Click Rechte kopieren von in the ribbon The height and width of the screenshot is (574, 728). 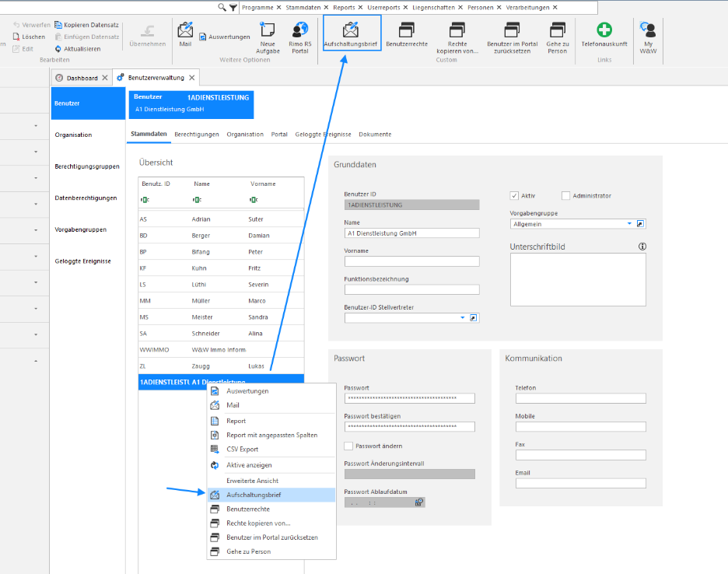point(457,37)
